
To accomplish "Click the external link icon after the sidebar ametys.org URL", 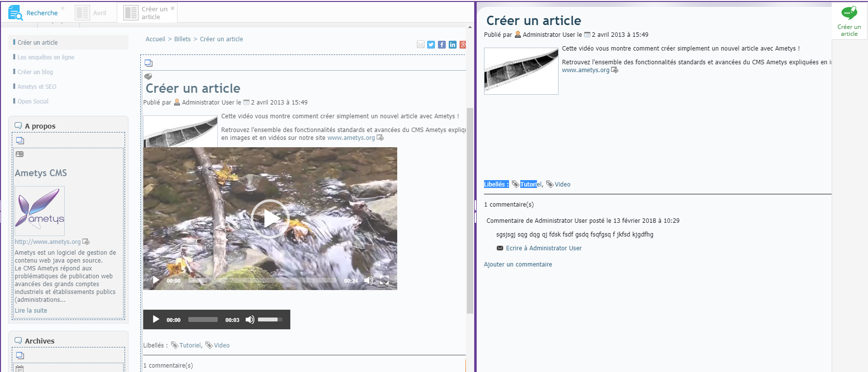I will (86, 242).
